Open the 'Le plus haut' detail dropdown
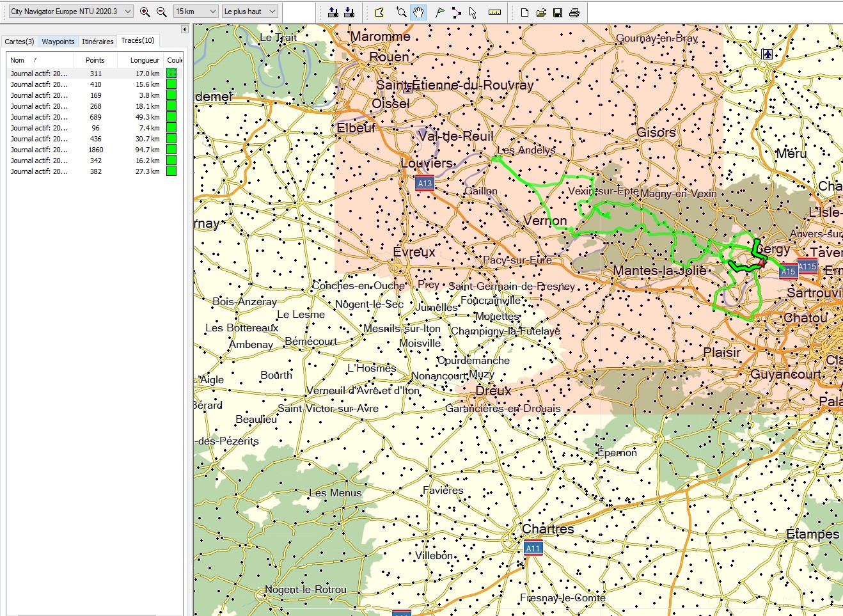The height and width of the screenshot is (616, 843). coord(250,12)
